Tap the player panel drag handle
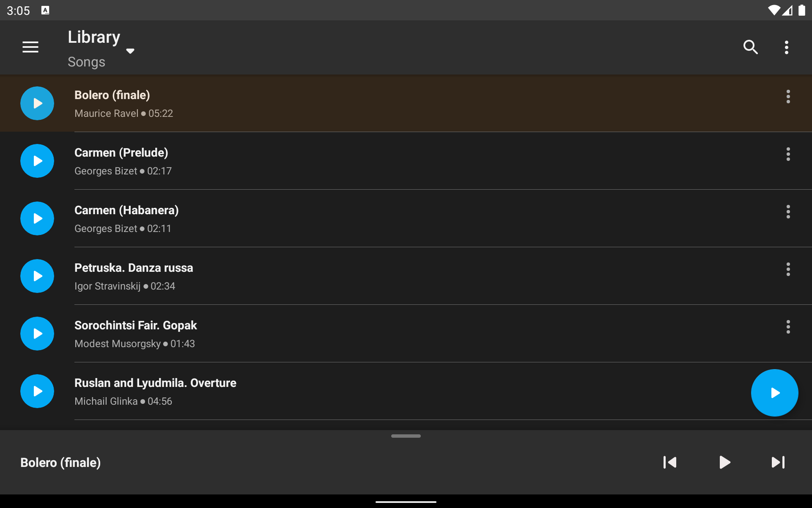 click(406, 436)
